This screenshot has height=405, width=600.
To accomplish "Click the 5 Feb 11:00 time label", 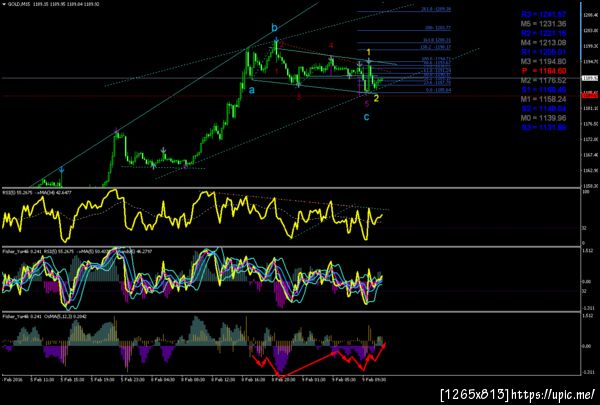I will point(43,380).
